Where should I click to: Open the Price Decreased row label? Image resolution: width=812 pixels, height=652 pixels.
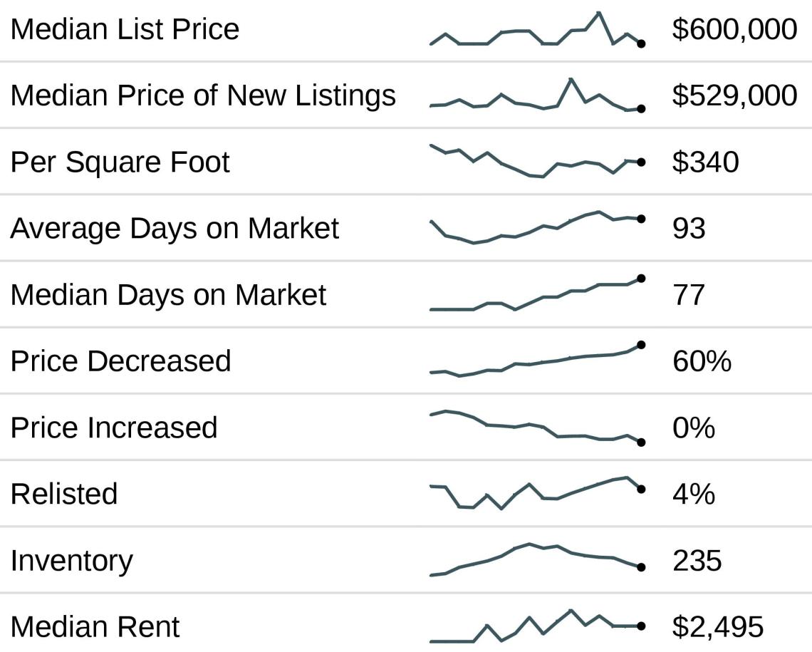[120, 361]
